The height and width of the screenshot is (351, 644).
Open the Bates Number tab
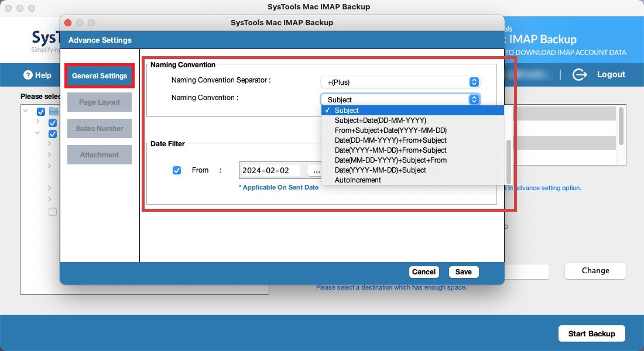tap(100, 129)
